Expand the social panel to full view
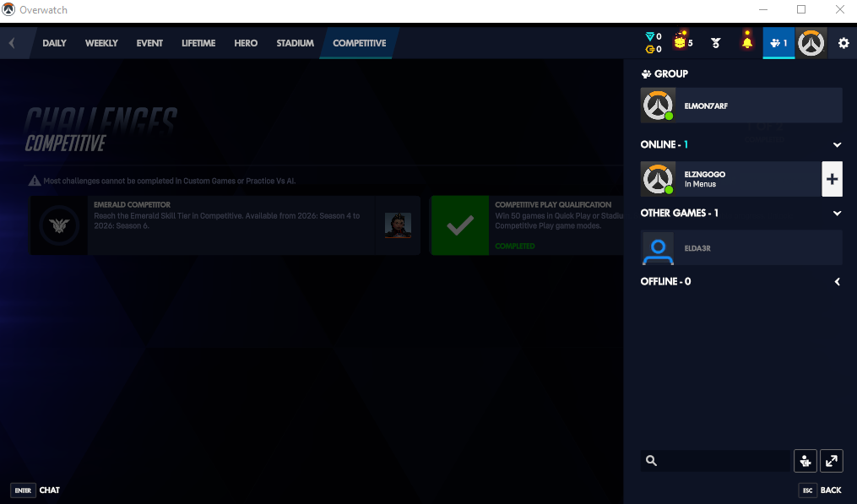 pos(832,461)
